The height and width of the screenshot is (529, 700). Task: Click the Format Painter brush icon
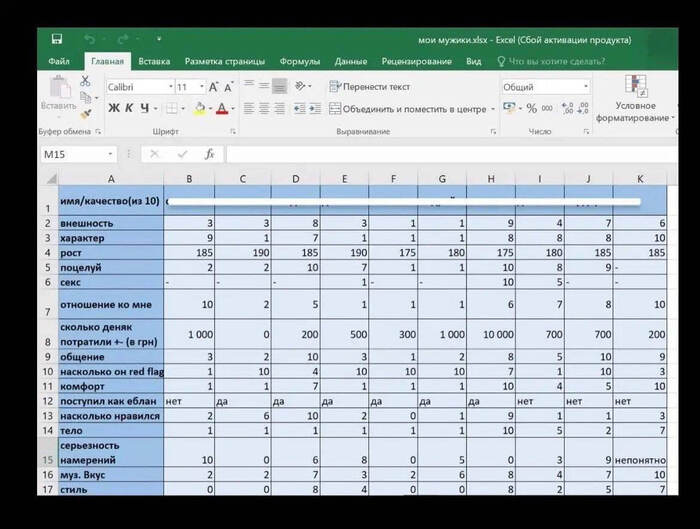[x=87, y=113]
